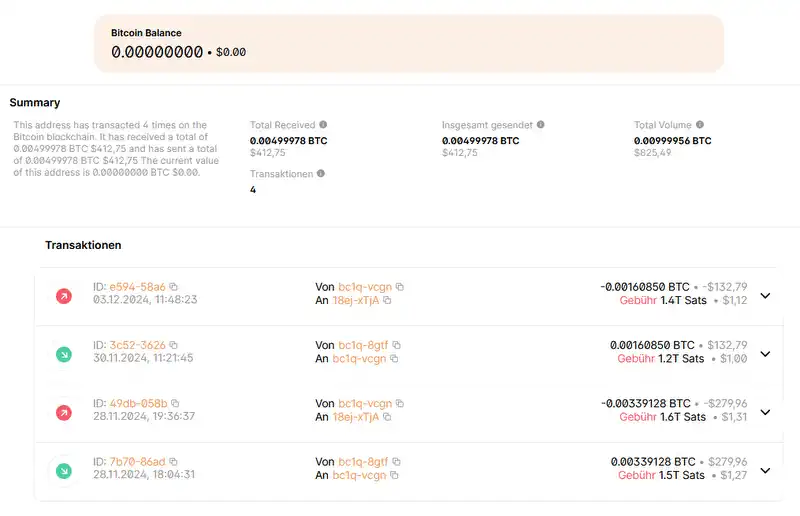Click green incoming arrow of 7b70-86ad
Screen dimensions: 800x516
click(x=64, y=471)
